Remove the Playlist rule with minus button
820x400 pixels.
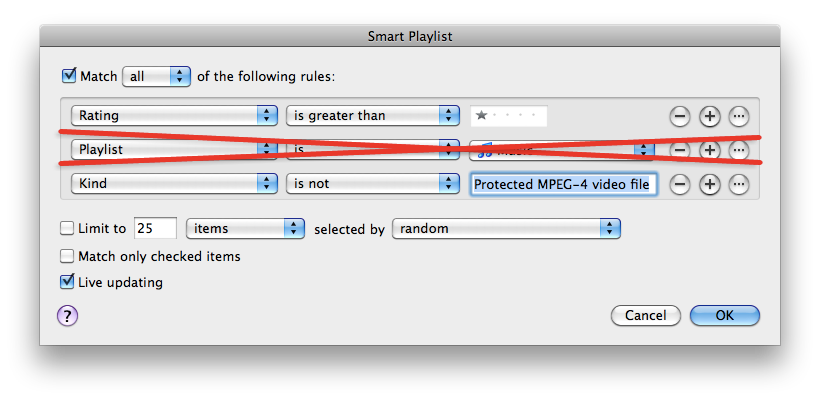pos(679,150)
